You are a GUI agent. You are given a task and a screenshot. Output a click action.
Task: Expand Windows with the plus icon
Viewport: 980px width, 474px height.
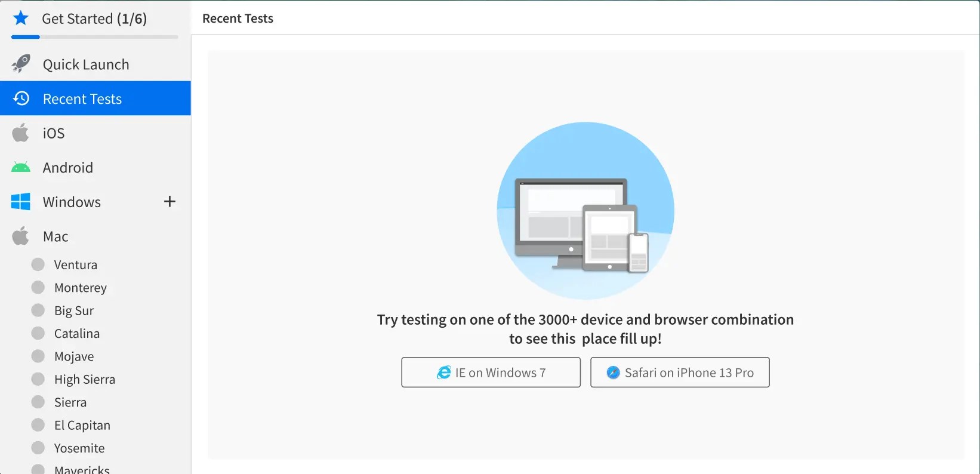[170, 202]
